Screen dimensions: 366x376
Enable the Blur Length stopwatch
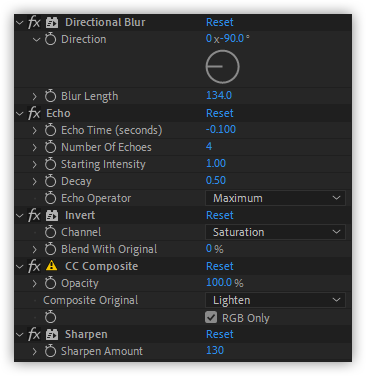(x=50, y=96)
